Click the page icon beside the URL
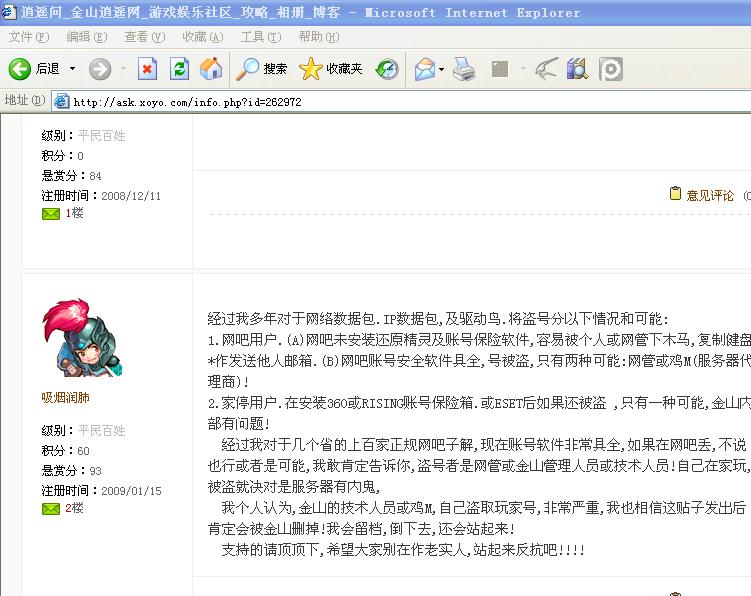 coord(61,102)
